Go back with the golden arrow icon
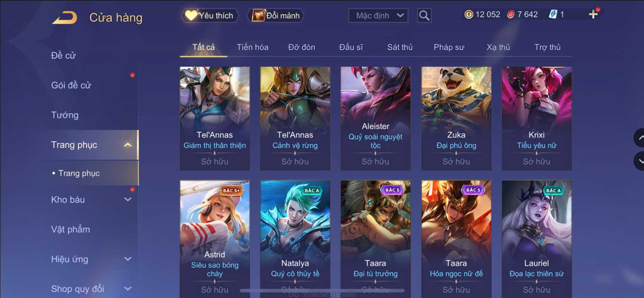The image size is (644, 298). point(64,17)
